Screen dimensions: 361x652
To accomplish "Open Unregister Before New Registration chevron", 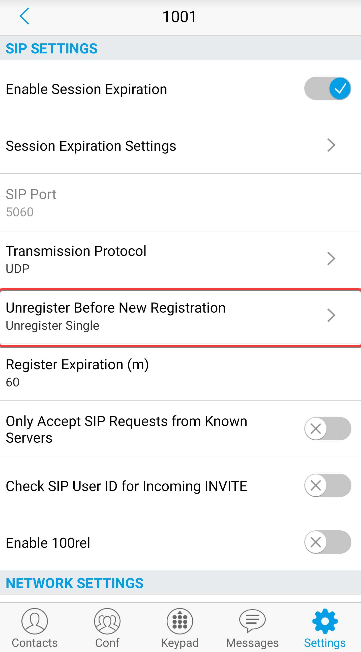I will tap(331, 315).
